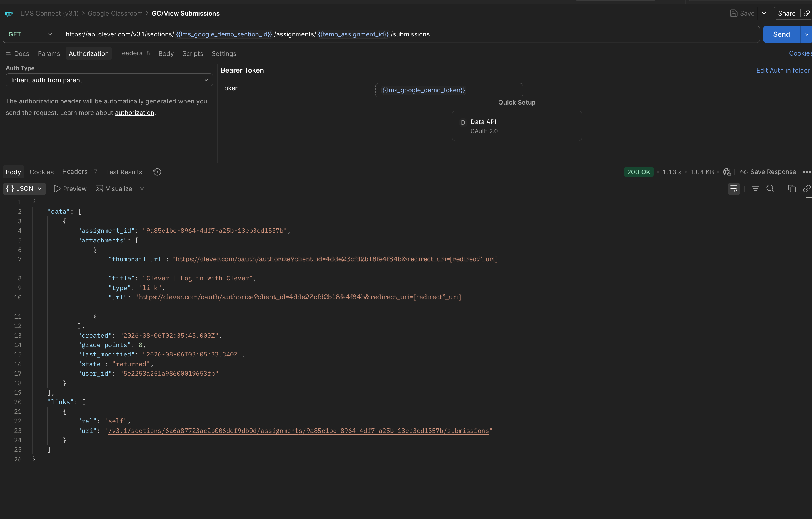Viewport: 812px width, 519px height.
Task: Switch to the request Body tab
Action: click(x=166, y=53)
